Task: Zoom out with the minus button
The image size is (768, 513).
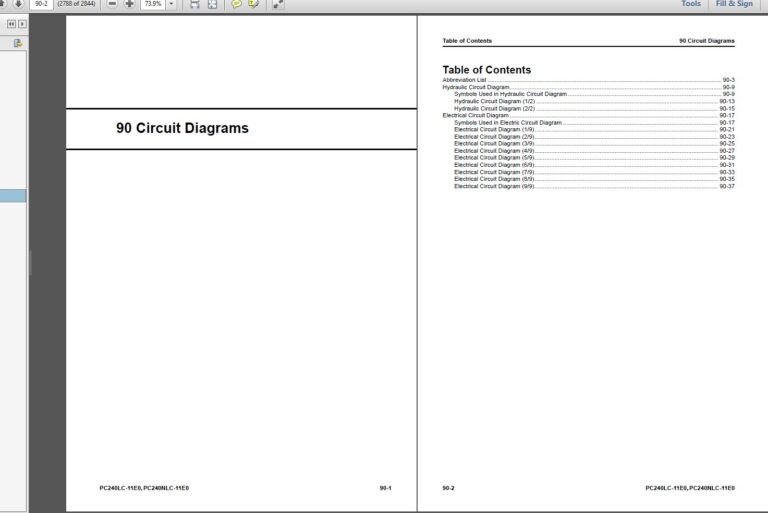Action: (112, 4)
